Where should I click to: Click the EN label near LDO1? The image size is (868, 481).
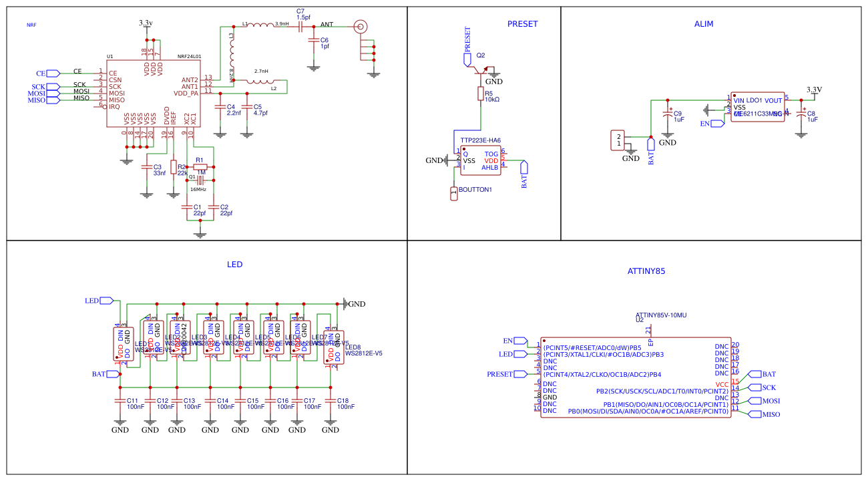coord(709,124)
